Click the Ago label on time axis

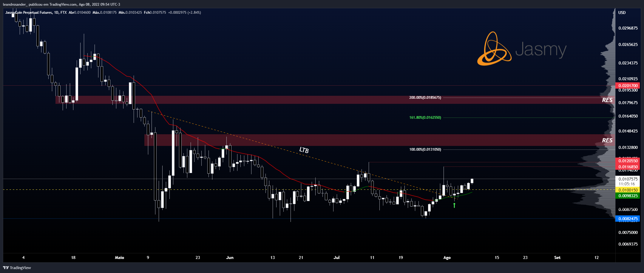point(447,257)
